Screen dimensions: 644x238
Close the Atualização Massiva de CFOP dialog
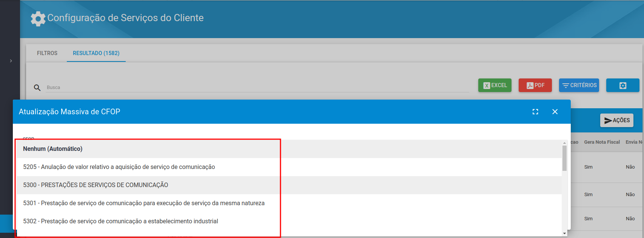(555, 112)
